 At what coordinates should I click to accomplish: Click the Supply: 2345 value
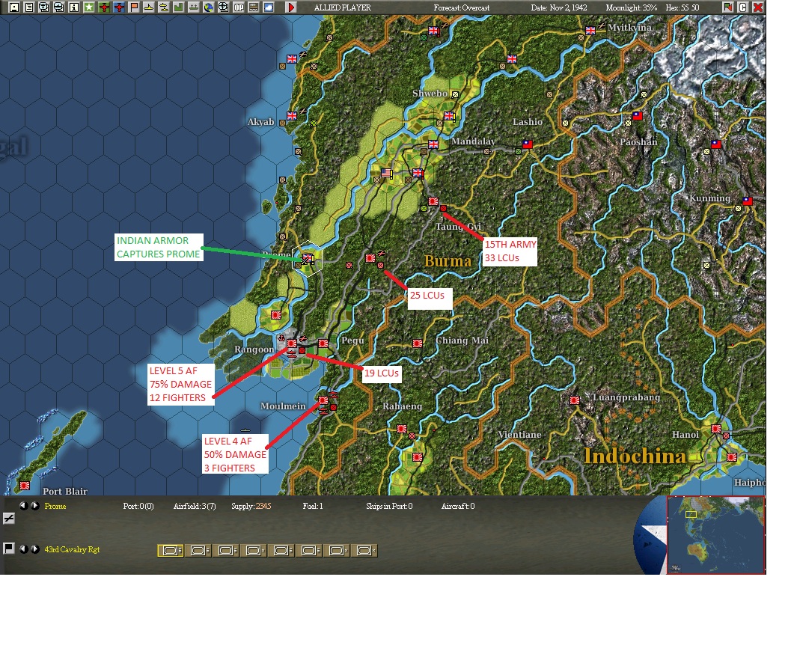tap(251, 506)
